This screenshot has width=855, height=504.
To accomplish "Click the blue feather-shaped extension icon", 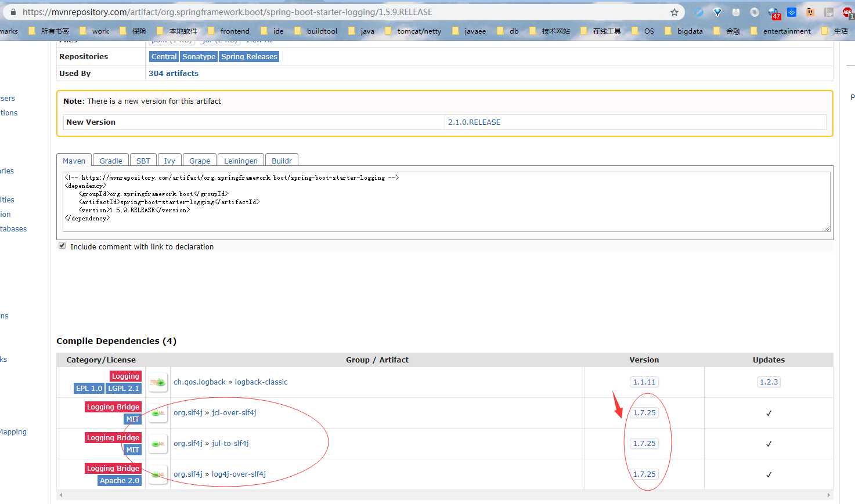I will tap(699, 12).
